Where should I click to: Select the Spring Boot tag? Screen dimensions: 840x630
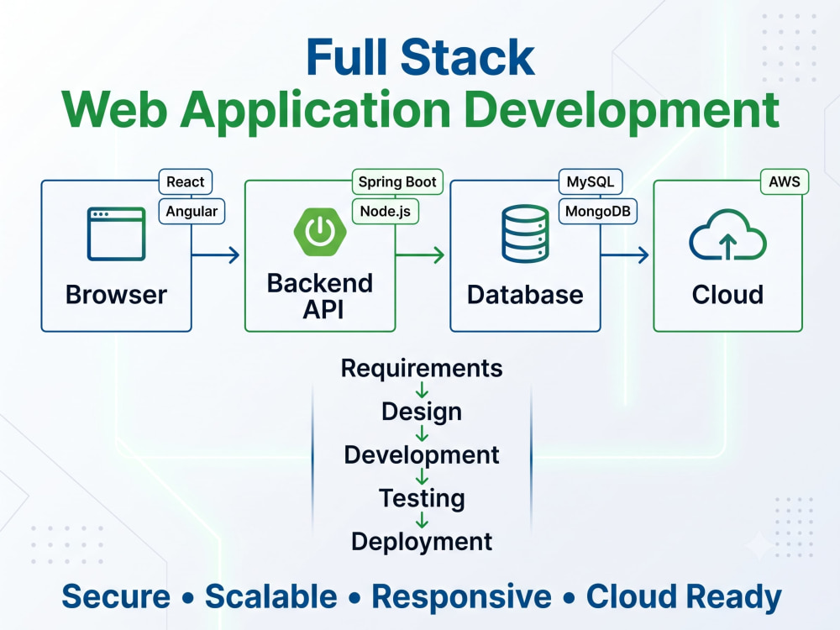pyautogui.click(x=397, y=181)
